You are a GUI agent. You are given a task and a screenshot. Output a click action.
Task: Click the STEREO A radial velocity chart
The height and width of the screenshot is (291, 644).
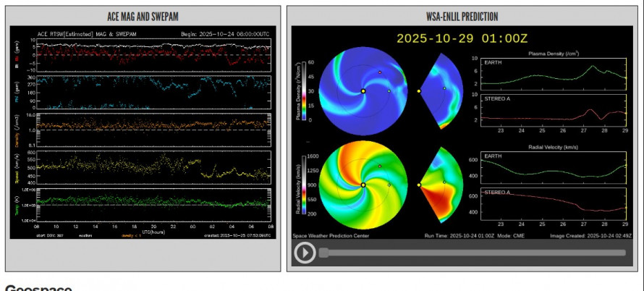(554, 205)
